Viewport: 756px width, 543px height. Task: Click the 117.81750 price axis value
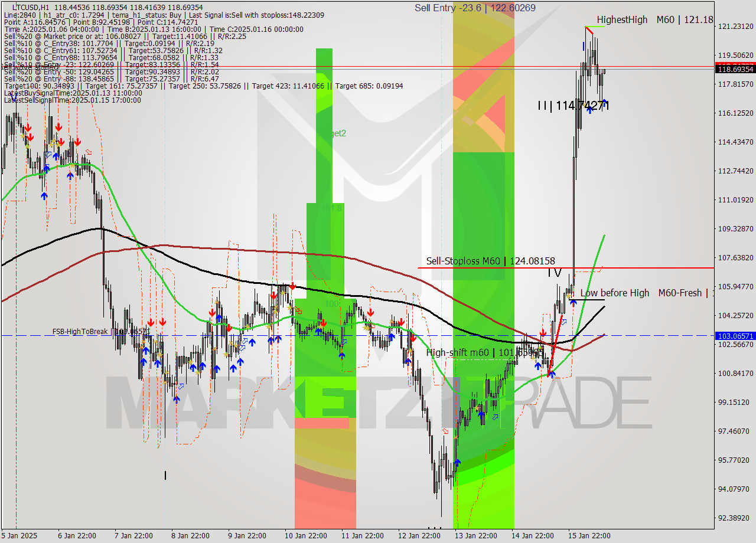(x=735, y=84)
